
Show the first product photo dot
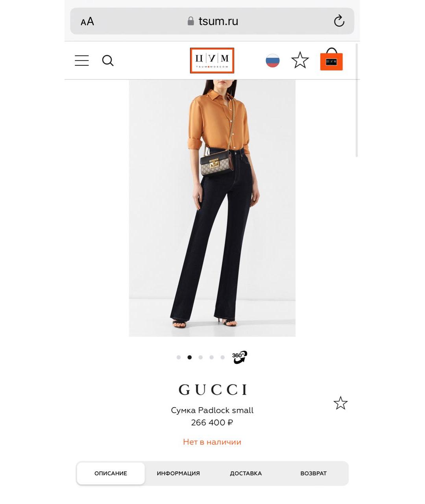[179, 358]
